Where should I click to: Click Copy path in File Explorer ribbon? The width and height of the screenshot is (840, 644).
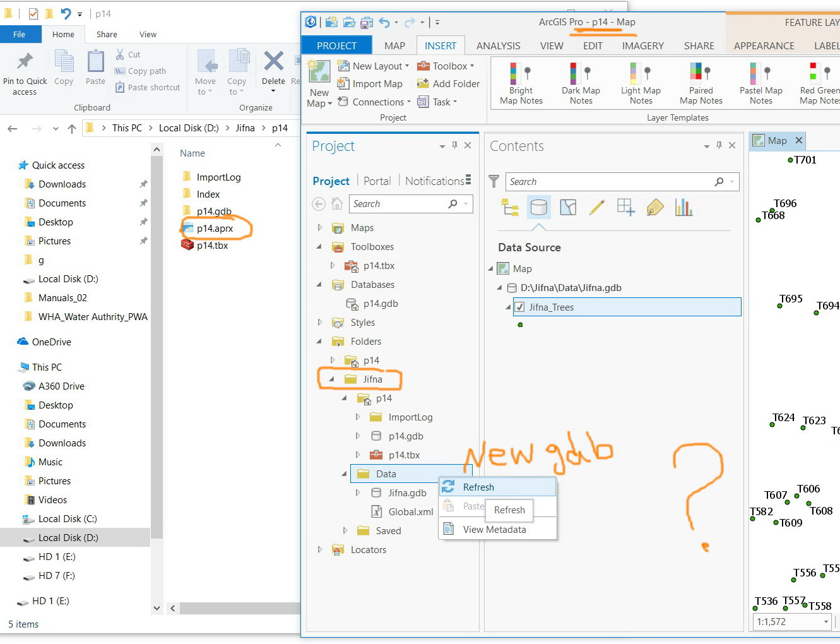click(x=141, y=71)
